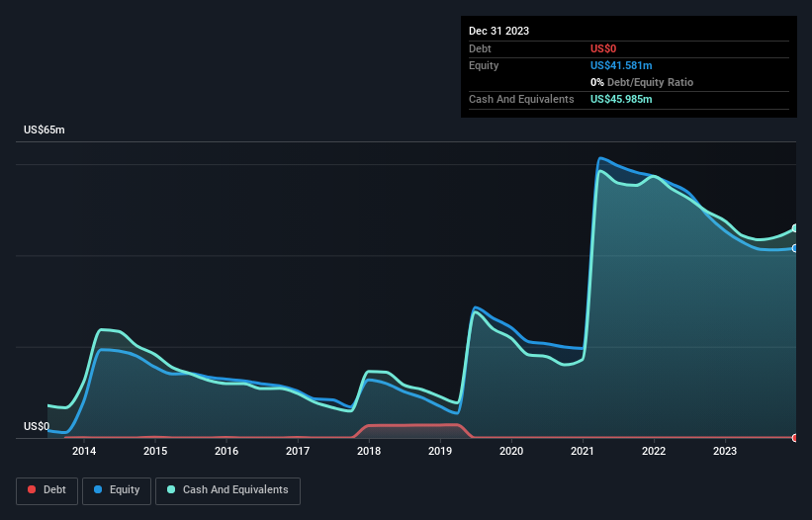
Task: Click the red Debt legend dot
Action: 32,489
